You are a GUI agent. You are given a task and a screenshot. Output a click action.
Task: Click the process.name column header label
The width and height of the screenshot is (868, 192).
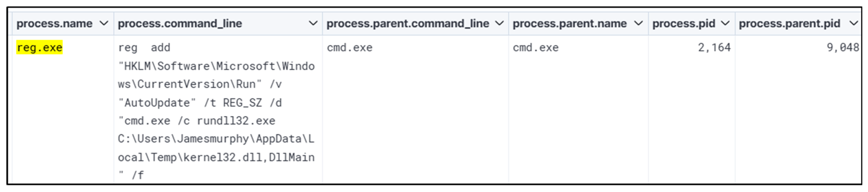click(54, 24)
